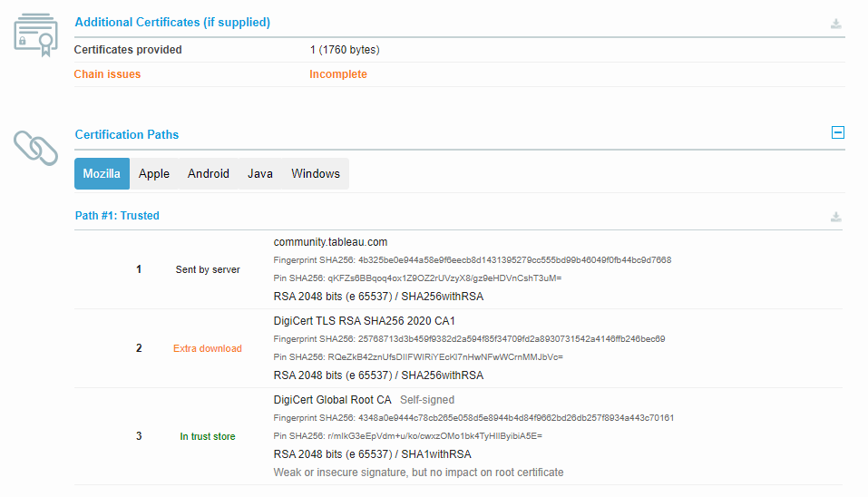Click DigiCert TLS RSA SHA256 2020 CA1
The image size is (868, 497).
(365, 321)
